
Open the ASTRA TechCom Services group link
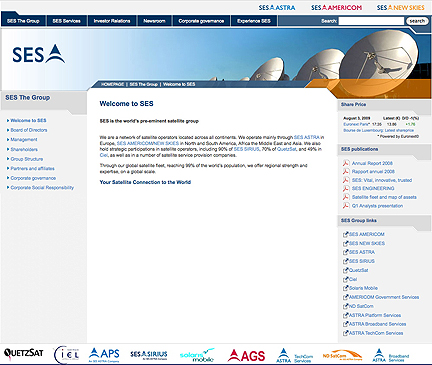tap(376, 333)
